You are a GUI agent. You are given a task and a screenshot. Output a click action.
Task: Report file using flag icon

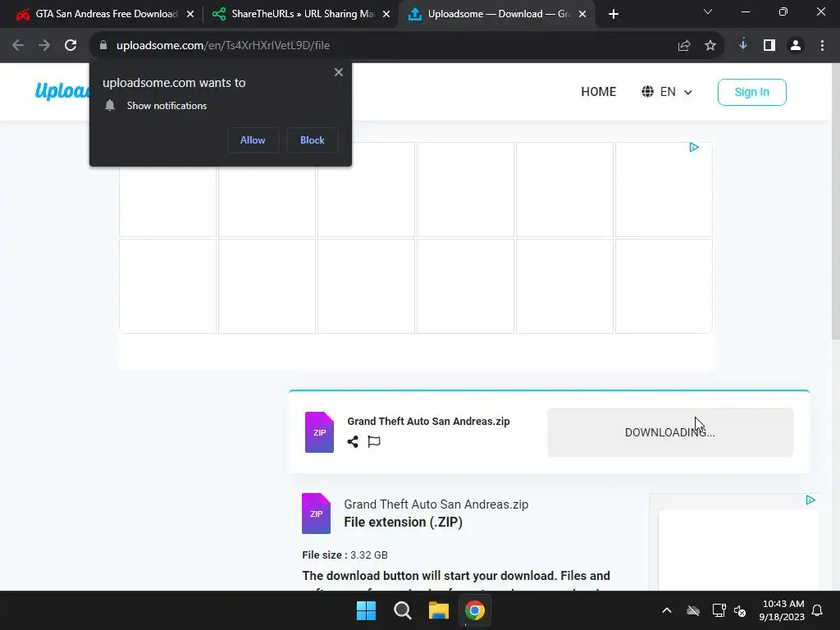(x=374, y=441)
